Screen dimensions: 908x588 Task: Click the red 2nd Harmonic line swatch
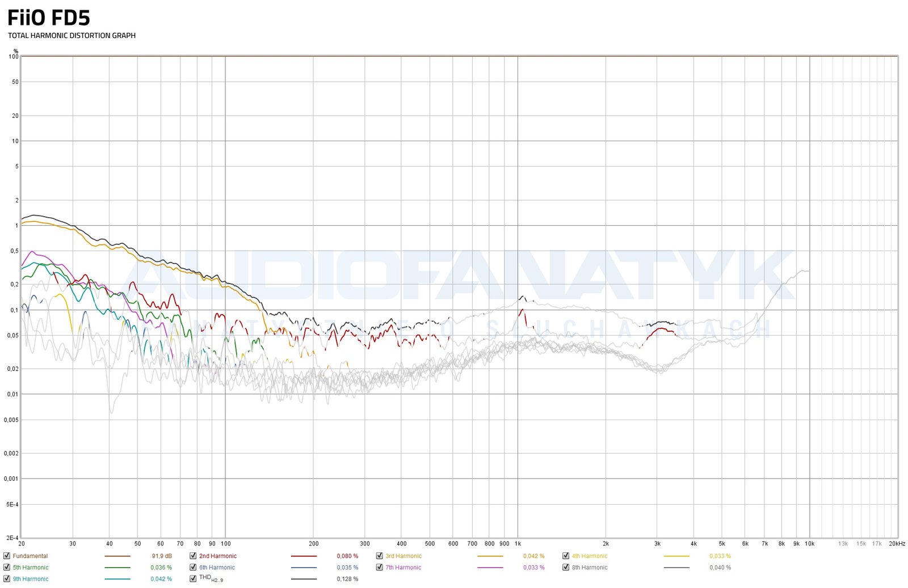[x=304, y=556]
